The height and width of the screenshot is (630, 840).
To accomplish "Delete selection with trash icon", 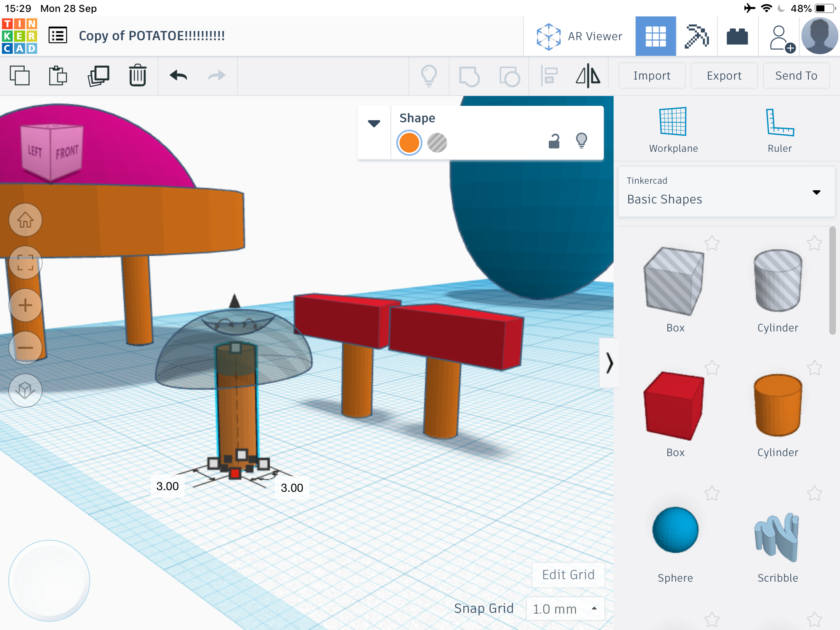I will tap(138, 75).
